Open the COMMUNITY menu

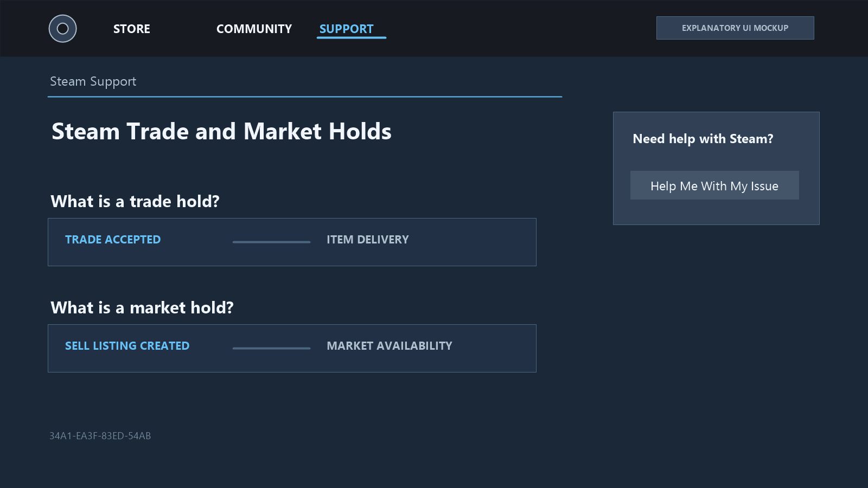pos(254,29)
